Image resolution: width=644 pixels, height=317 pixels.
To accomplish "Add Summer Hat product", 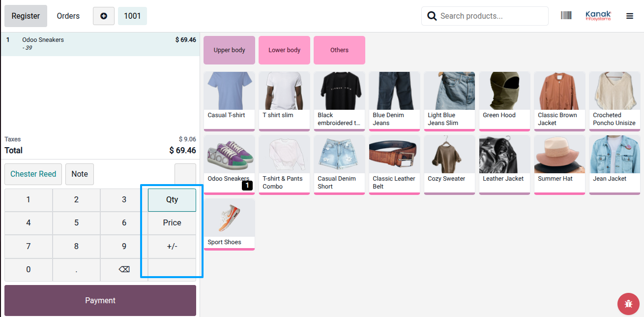I will click(x=560, y=165).
